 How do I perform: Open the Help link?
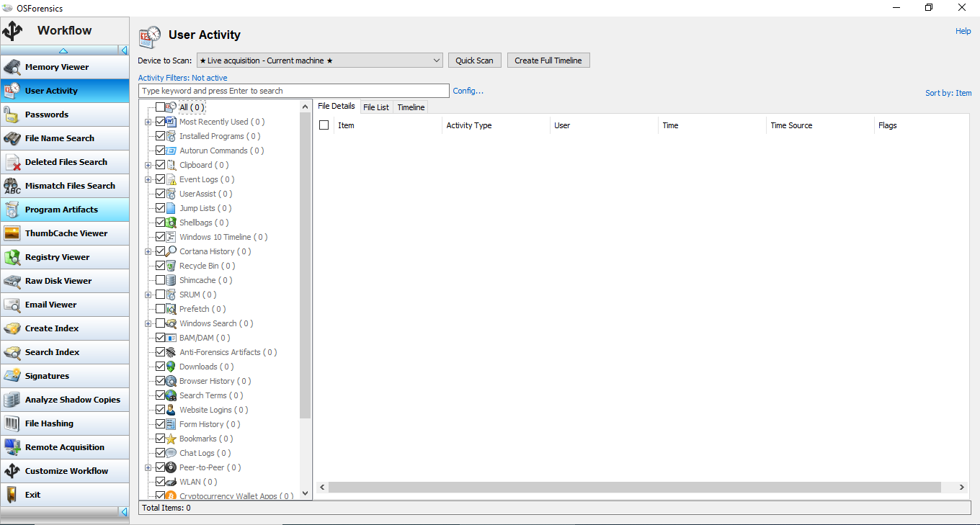[x=963, y=31]
